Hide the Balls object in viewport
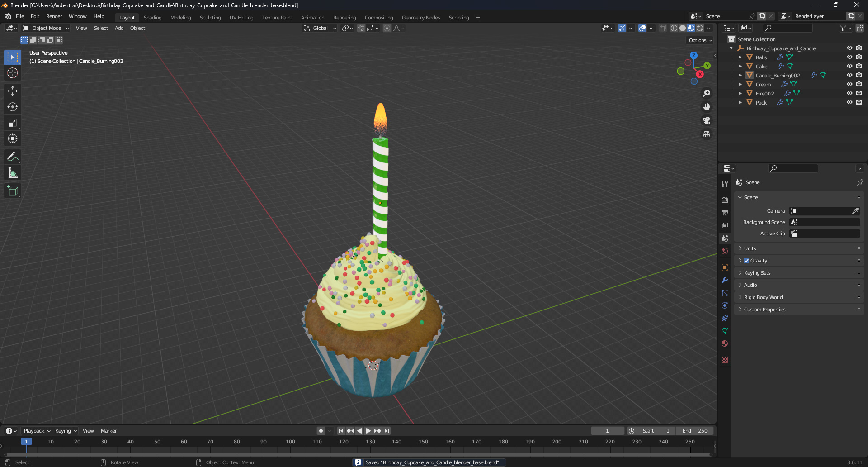The height and width of the screenshot is (467, 868). point(849,57)
